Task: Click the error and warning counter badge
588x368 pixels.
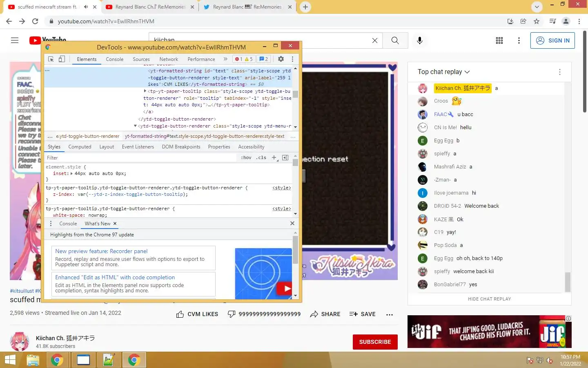Action: pos(244,59)
